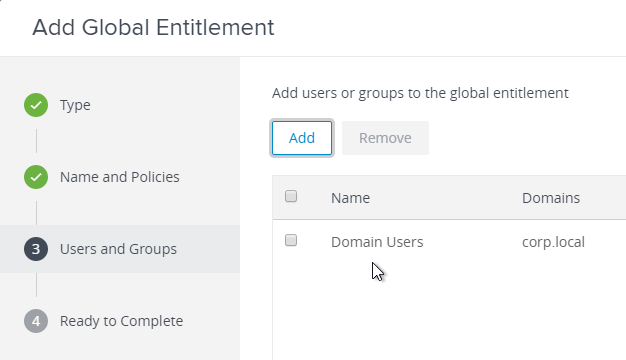Sort by the Domains column header
The image size is (626, 360).
click(551, 198)
